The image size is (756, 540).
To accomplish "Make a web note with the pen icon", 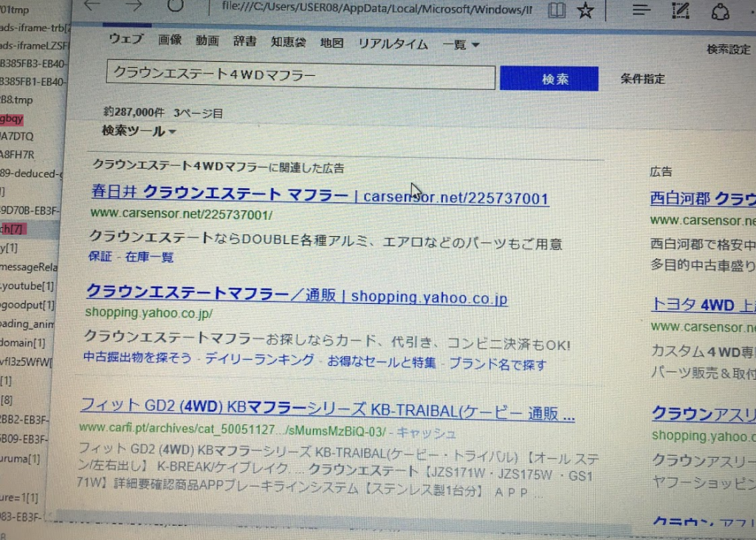I will [x=681, y=10].
